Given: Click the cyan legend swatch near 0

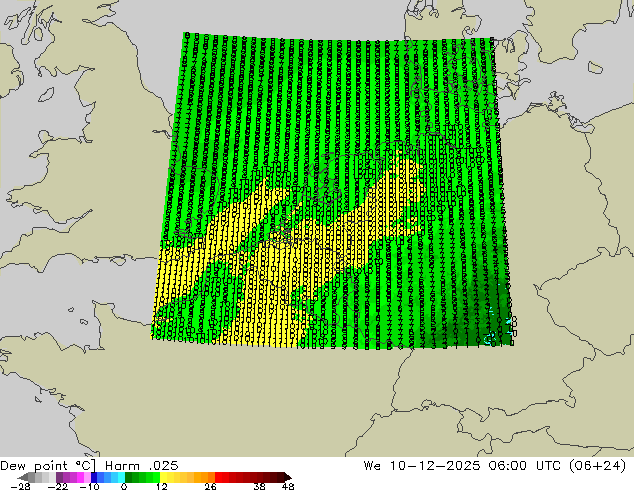Looking at the screenshot, I should point(121,477).
